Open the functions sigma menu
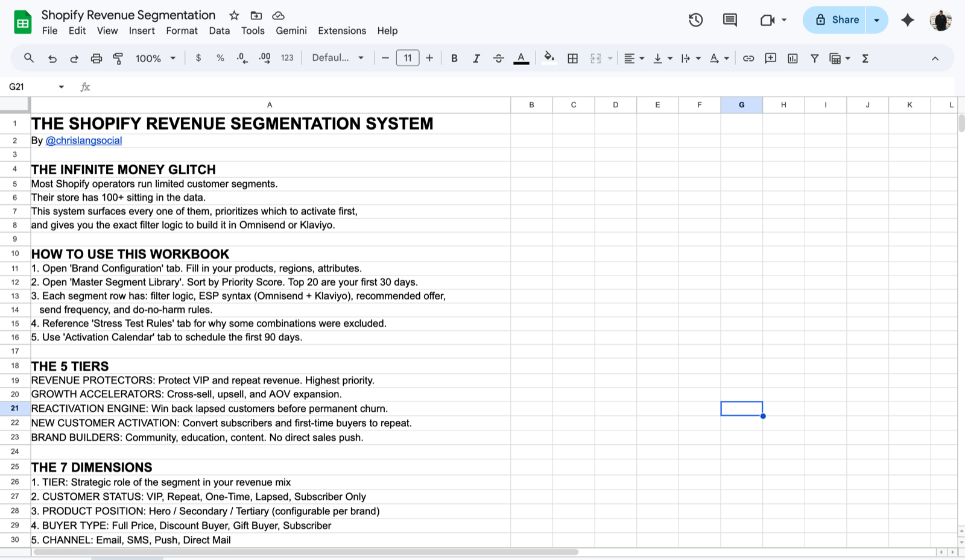Image resolution: width=965 pixels, height=560 pixels. click(865, 58)
